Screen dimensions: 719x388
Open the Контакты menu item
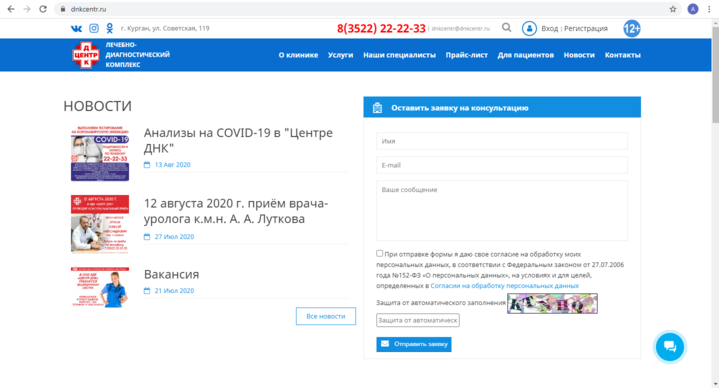point(622,55)
